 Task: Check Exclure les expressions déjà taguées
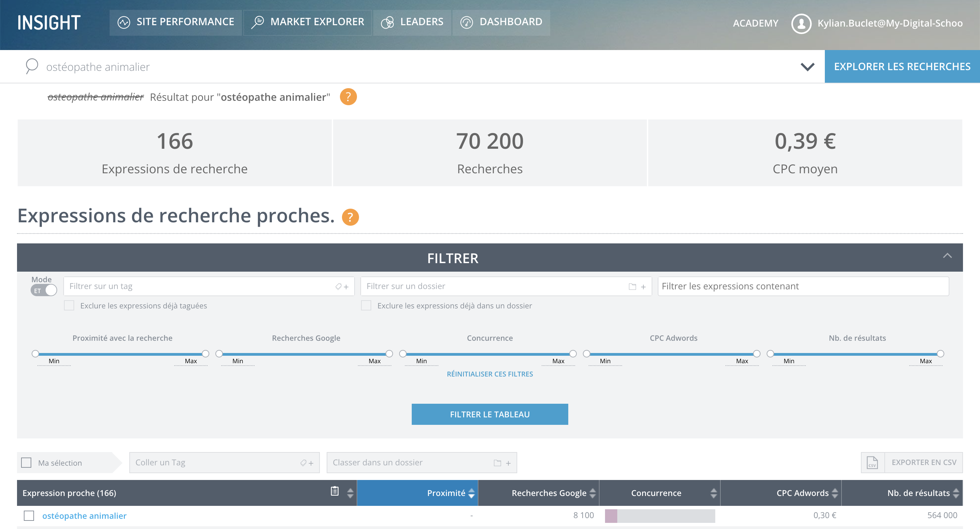(x=69, y=306)
